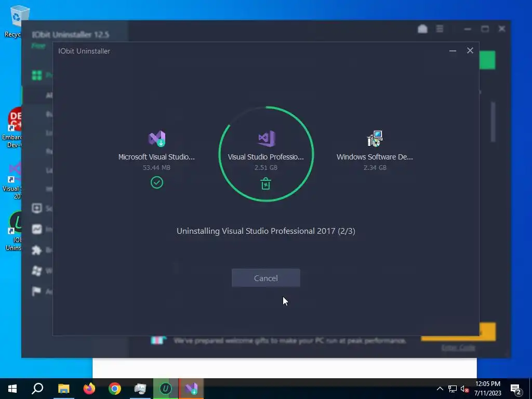This screenshot has width=532, height=399.
Task: Select the 'Windows Software De...' label
Action: pos(375,157)
